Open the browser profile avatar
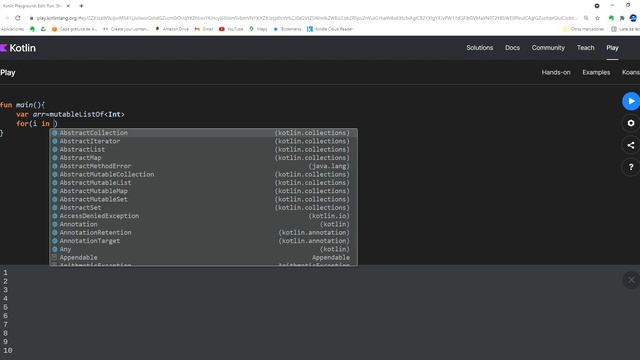 coord(633,18)
